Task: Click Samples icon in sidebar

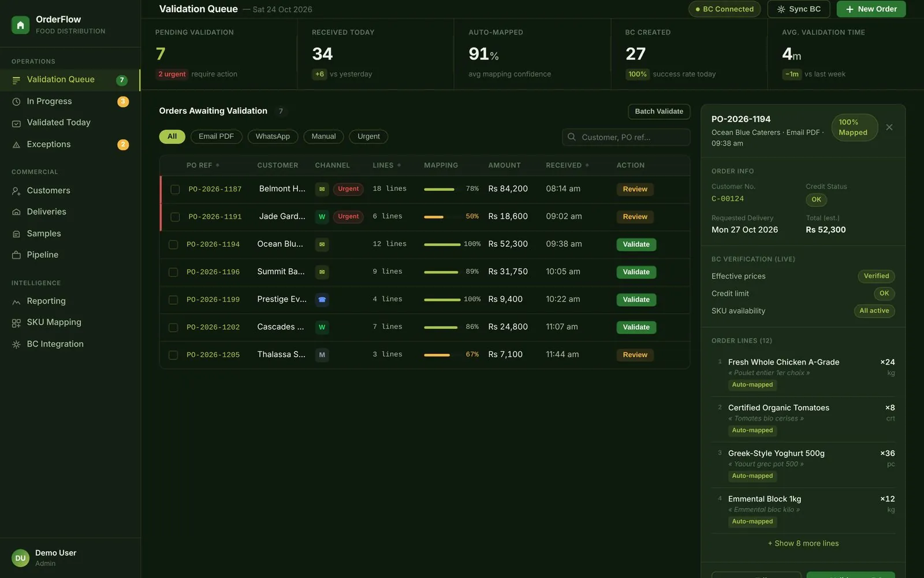Action: (x=16, y=234)
